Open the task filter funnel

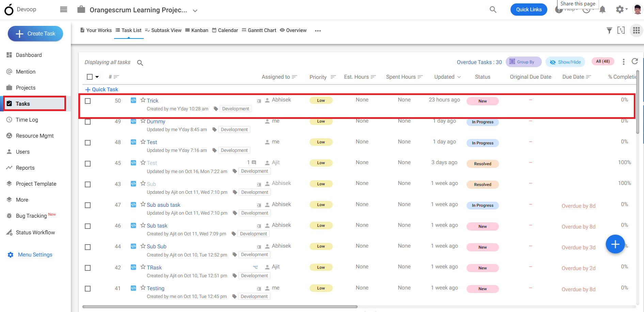(609, 31)
